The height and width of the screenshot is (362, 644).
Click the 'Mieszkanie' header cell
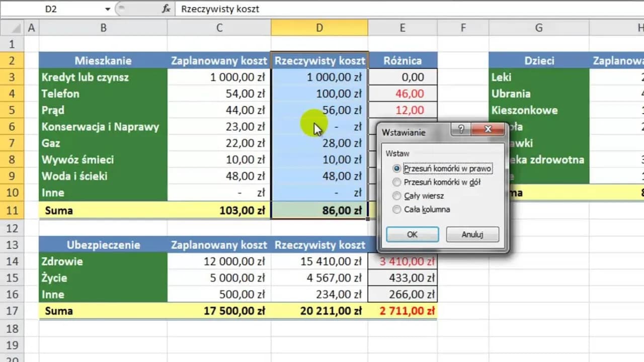tap(103, 61)
